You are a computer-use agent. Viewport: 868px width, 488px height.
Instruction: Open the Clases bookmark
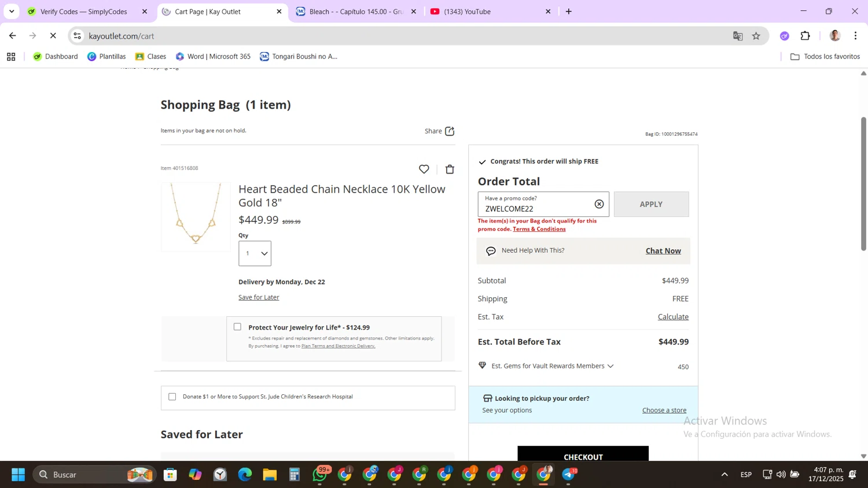tap(150, 57)
